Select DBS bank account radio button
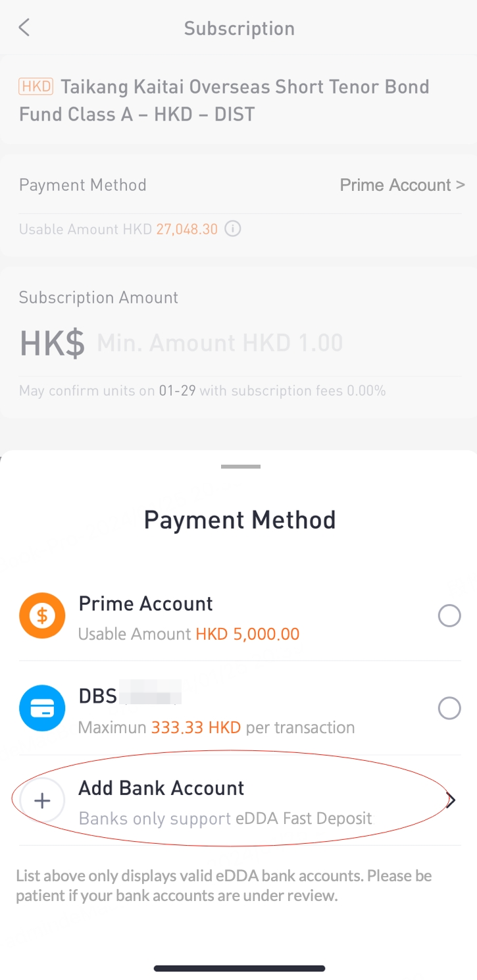477x980 pixels. point(449,709)
